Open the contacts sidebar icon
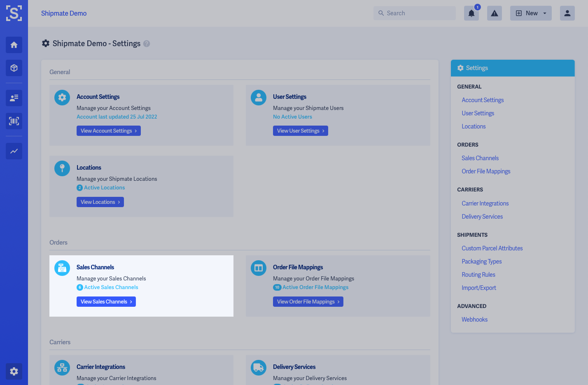Viewport: 588px width, 385px height. (14, 98)
